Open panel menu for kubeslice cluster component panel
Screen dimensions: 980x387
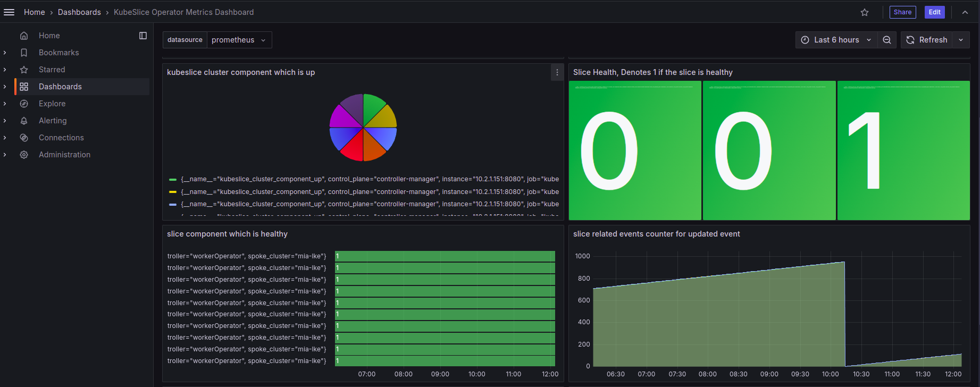(x=557, y=72)
